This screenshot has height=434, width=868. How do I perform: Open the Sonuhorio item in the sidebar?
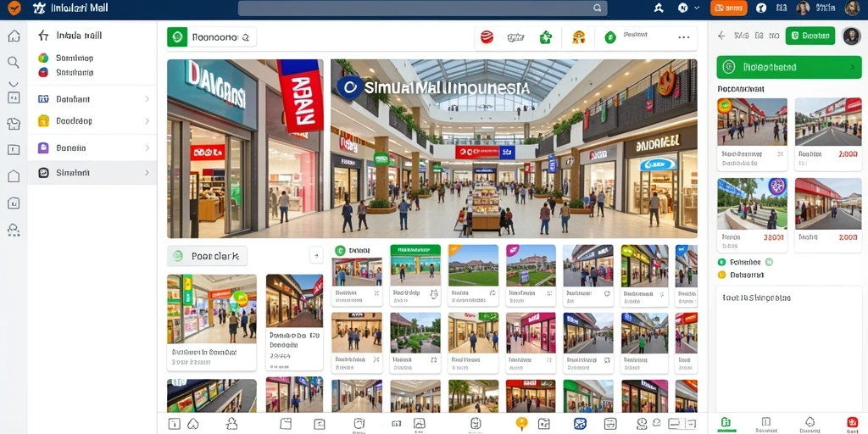tap(65, 73)
